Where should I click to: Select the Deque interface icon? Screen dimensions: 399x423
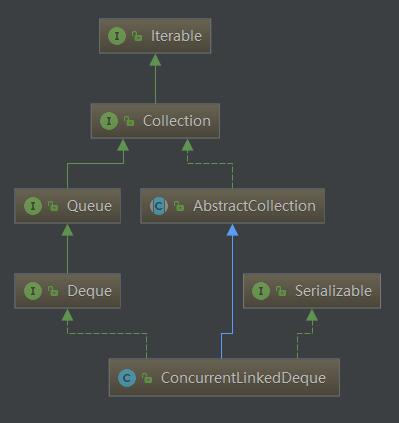pos(33,291)
